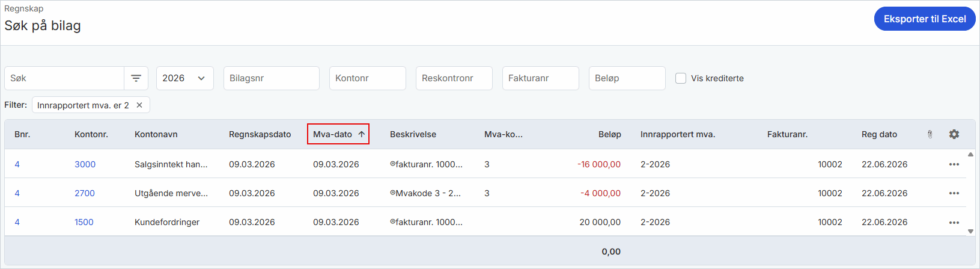This screenshot has width=980, height=269.
Task: Remove the Innrapportert mva. er 2 filter
Action: (139, 105)
